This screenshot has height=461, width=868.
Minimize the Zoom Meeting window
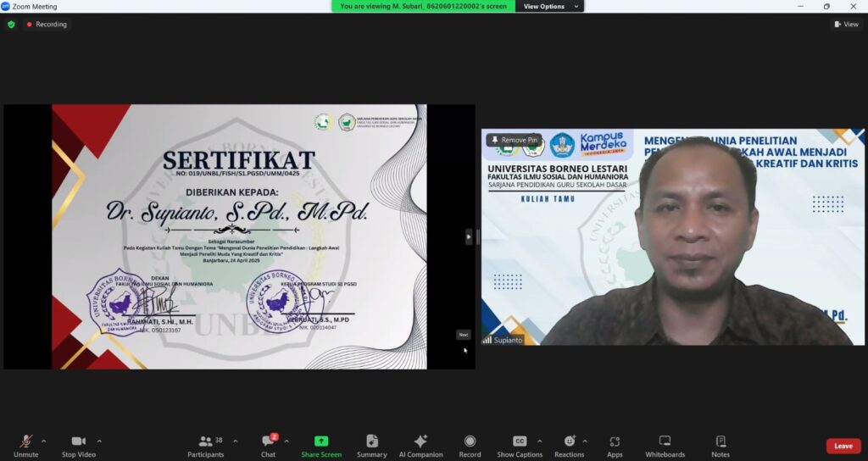pyautogui.click(x=800, y=6)
